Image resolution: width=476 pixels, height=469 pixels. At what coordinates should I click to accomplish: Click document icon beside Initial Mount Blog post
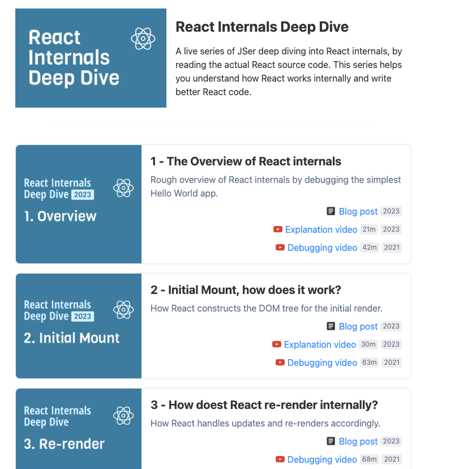[331, 326]
